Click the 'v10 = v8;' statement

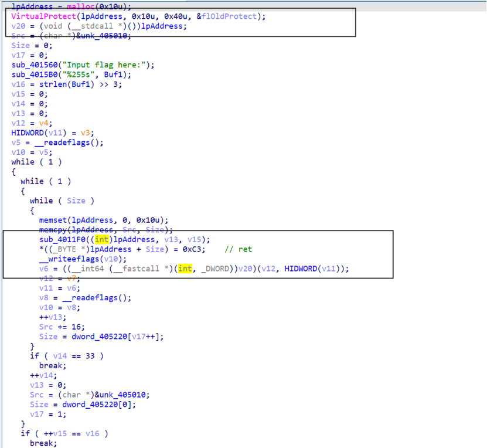(60, 308)
